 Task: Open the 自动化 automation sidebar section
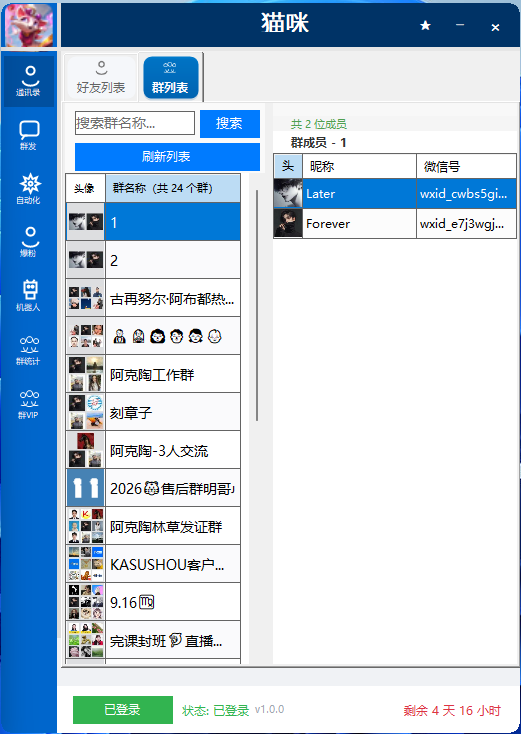pos(29,190)
